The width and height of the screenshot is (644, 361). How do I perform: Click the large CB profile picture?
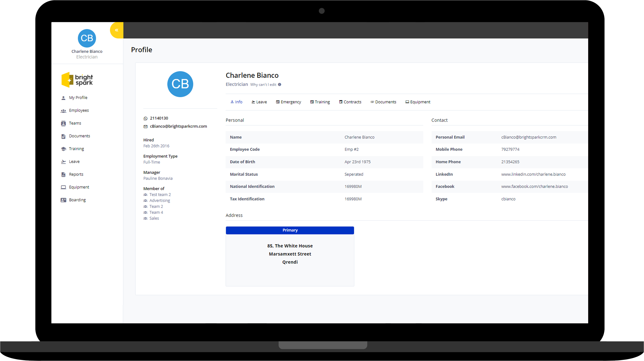(180, 84)
